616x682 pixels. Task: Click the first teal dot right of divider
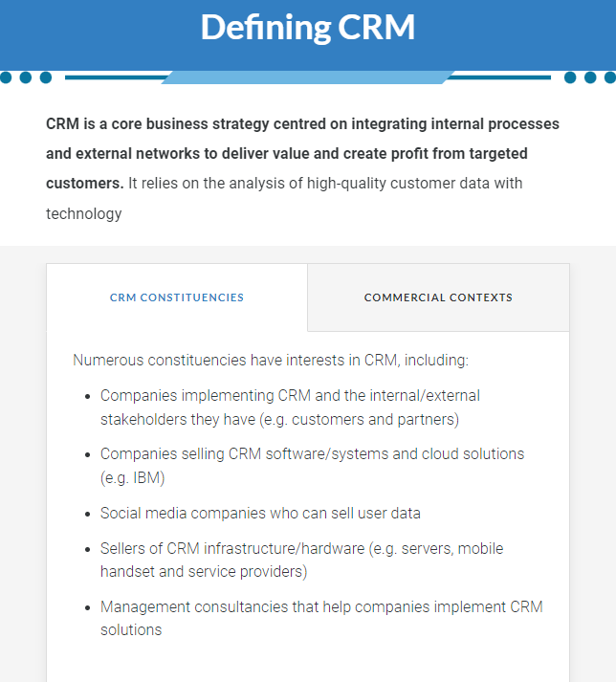coord(570,77)
